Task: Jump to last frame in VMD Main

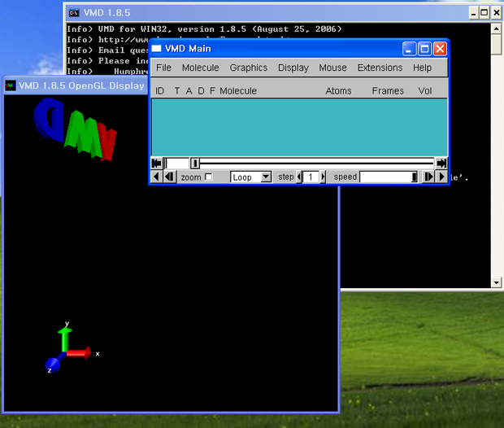Action: pos(441,164)
